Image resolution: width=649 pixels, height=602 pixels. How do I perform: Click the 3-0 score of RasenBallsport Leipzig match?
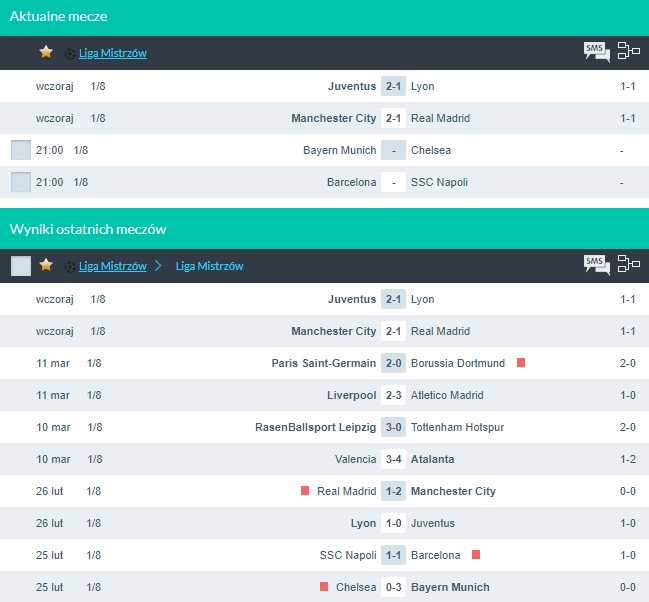[x=393, y=427]
